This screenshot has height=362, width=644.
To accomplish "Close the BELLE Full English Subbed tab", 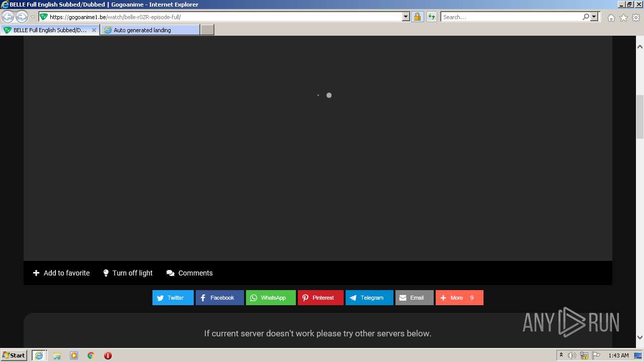I will click(94, 30).
